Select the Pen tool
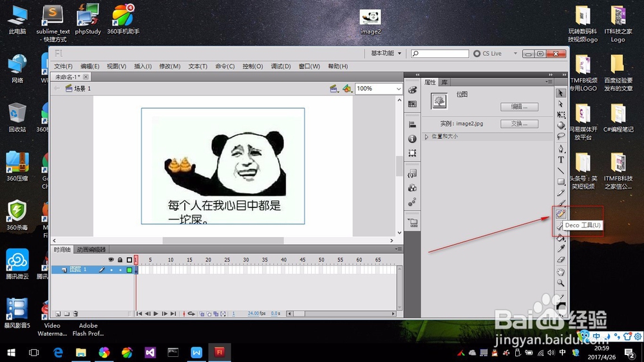644x362 pixels. [561, 149]
